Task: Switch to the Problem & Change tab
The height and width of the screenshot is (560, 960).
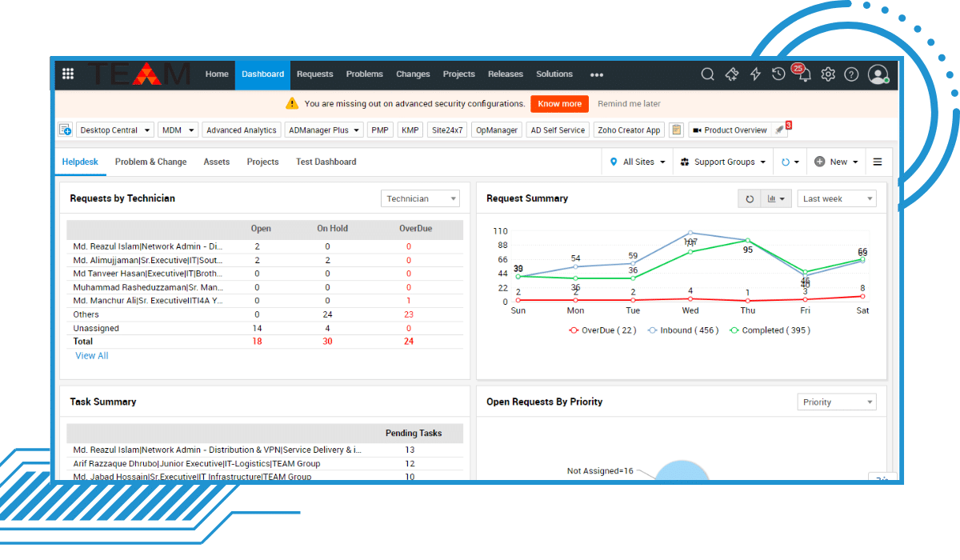Action: point(150,161)
